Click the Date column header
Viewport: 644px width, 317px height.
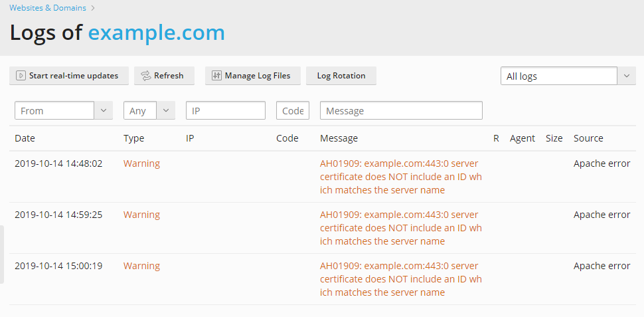(25, 138)
